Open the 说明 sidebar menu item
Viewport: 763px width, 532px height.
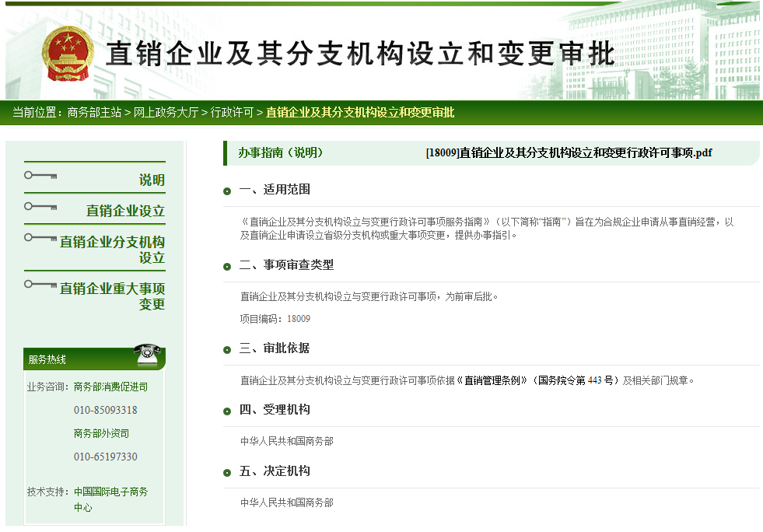point(152,180)
